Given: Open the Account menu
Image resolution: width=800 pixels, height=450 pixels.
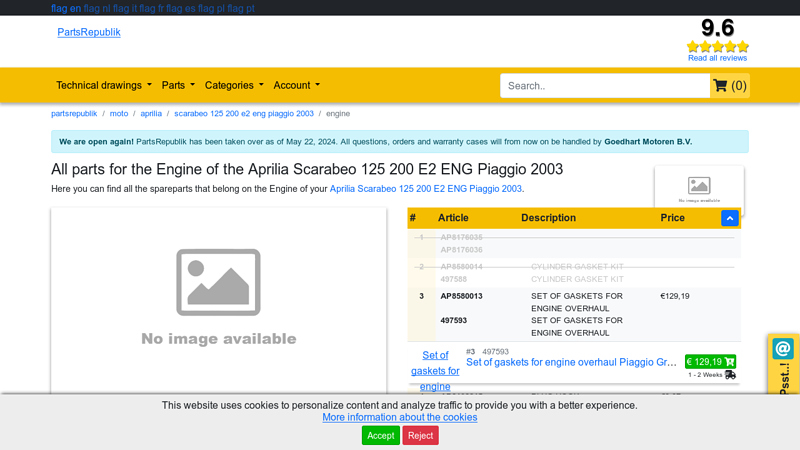Looking at the screenshot, I should pyautogui.click(x=297, y=86).
